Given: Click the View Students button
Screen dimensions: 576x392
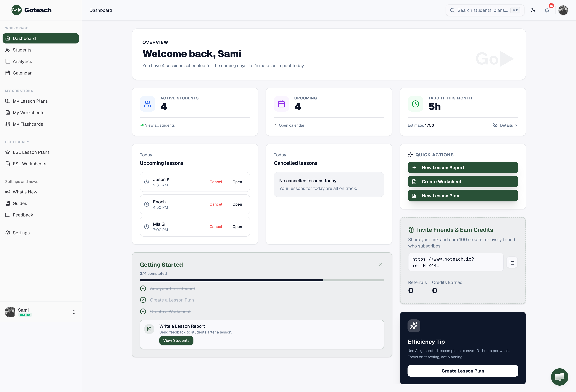Looking at the screenshot, I should pos(176,340).
